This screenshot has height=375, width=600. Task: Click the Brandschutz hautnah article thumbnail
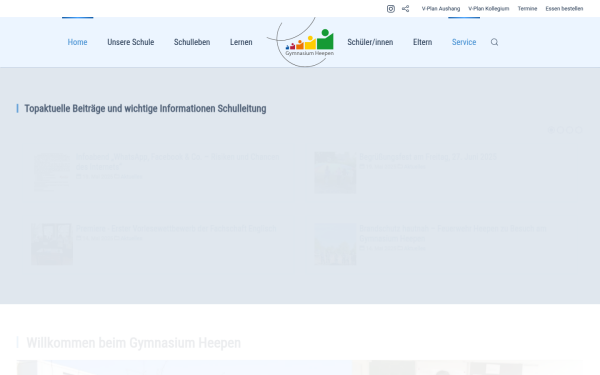(335, 244)
